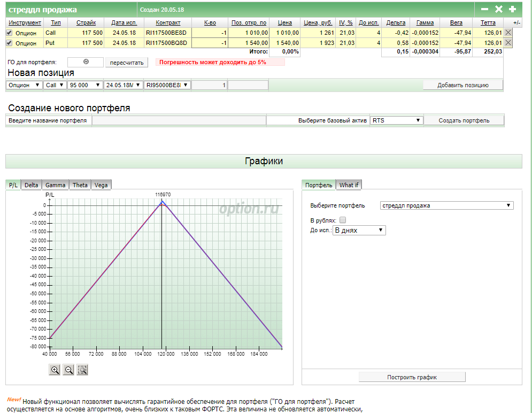Screen dimensions: 532x413
Task: Open the 'What if' tab
Action: click(x=349, y=185)
